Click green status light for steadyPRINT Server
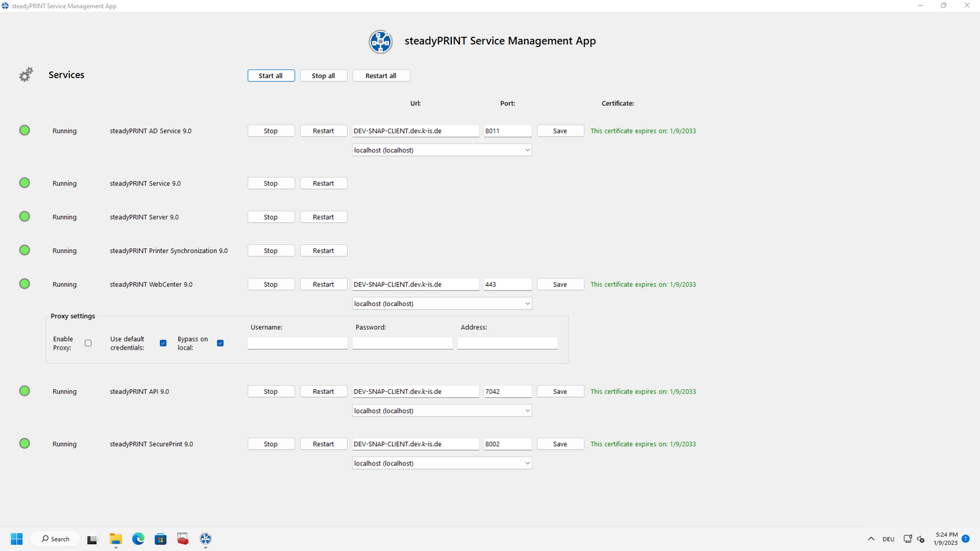 click(24, 216)
